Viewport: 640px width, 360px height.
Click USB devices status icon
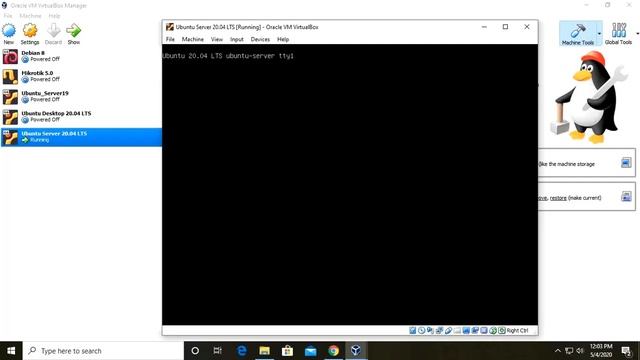[x=448, y=331]
